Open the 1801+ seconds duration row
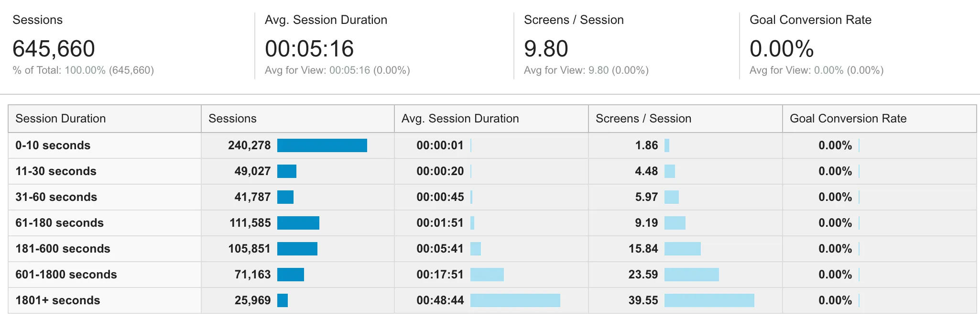 coord(58,300)
